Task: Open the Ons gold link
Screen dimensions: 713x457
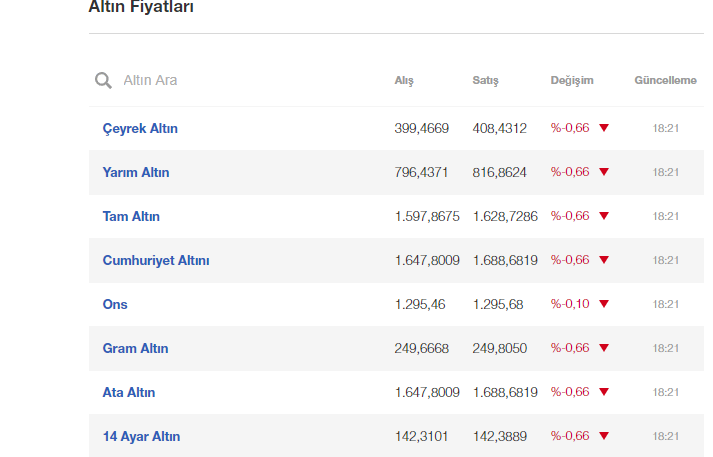Action: [115, 304]
